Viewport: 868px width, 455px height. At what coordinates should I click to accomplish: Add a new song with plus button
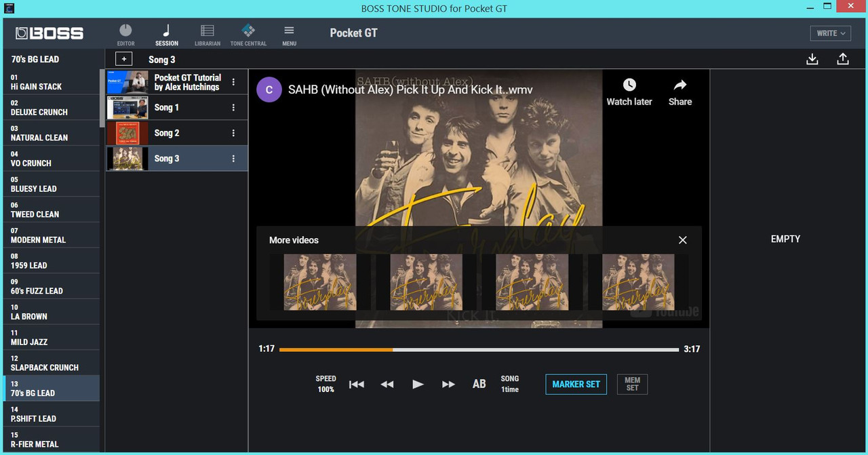[x=124, y=59]
